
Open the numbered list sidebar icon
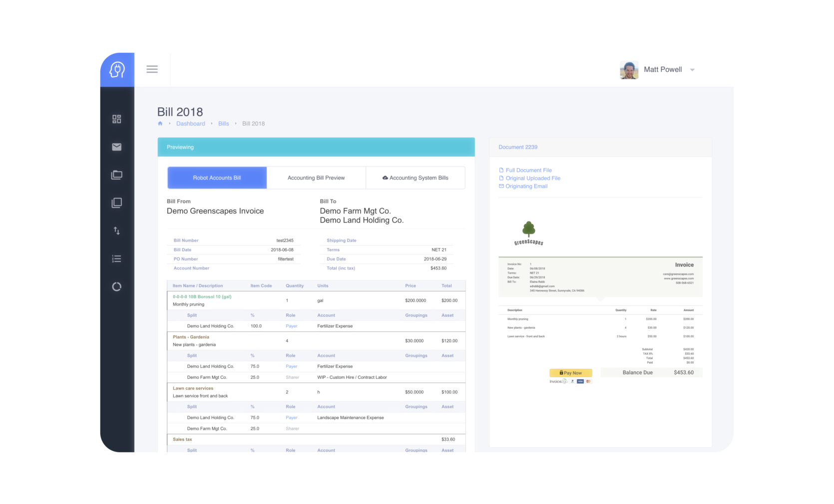[117, 258]
